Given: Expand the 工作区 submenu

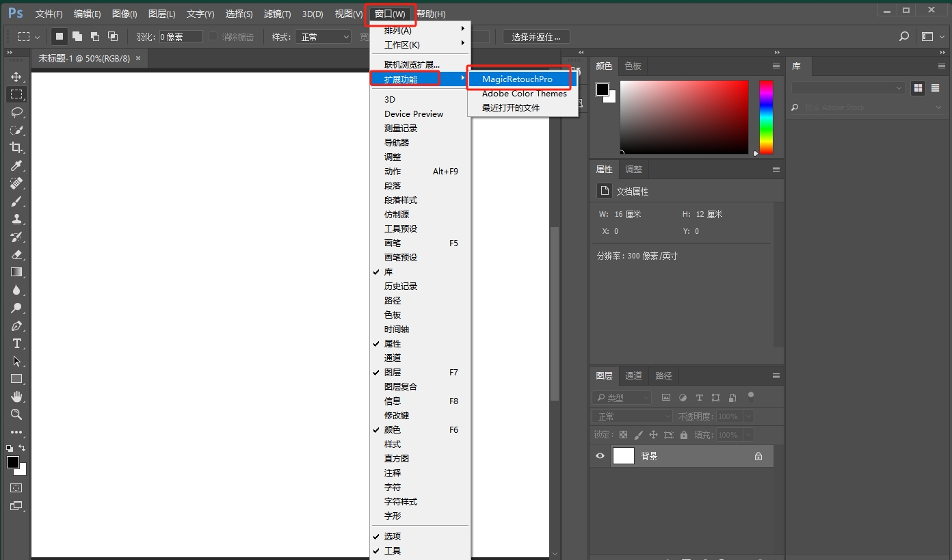Looking at the screenshot, I should pos(420,44).
